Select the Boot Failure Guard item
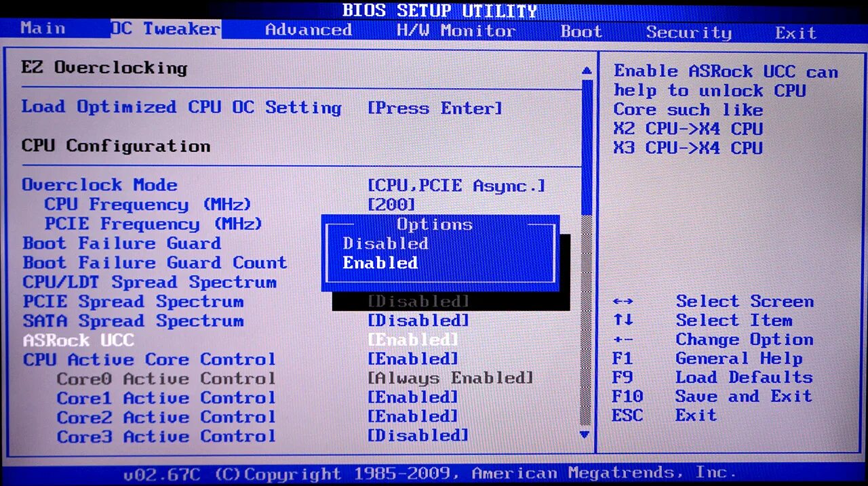 point(121,243)
